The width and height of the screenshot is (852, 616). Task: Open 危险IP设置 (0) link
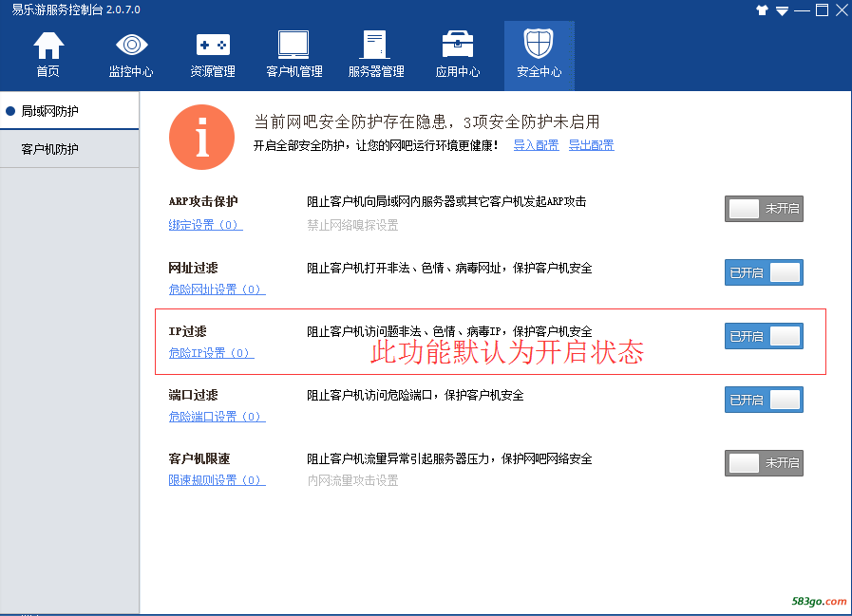coord(212,352)
